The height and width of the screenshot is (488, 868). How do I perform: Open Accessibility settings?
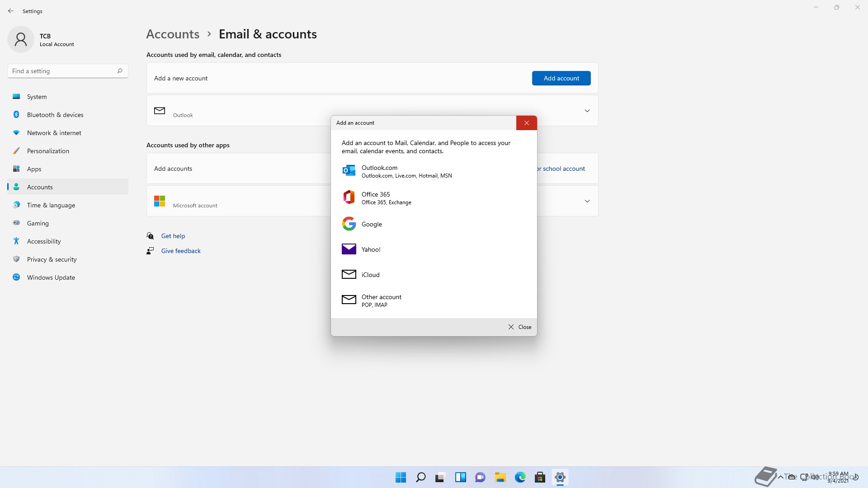[68, 241]
